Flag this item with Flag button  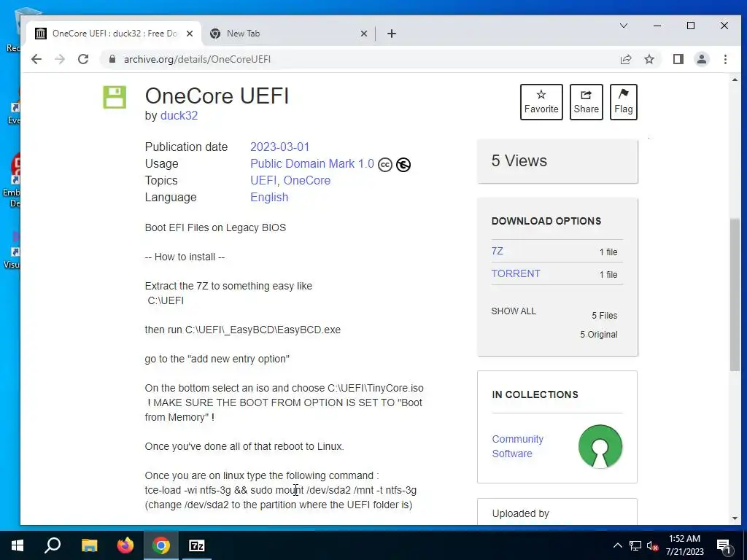(623, 102)
